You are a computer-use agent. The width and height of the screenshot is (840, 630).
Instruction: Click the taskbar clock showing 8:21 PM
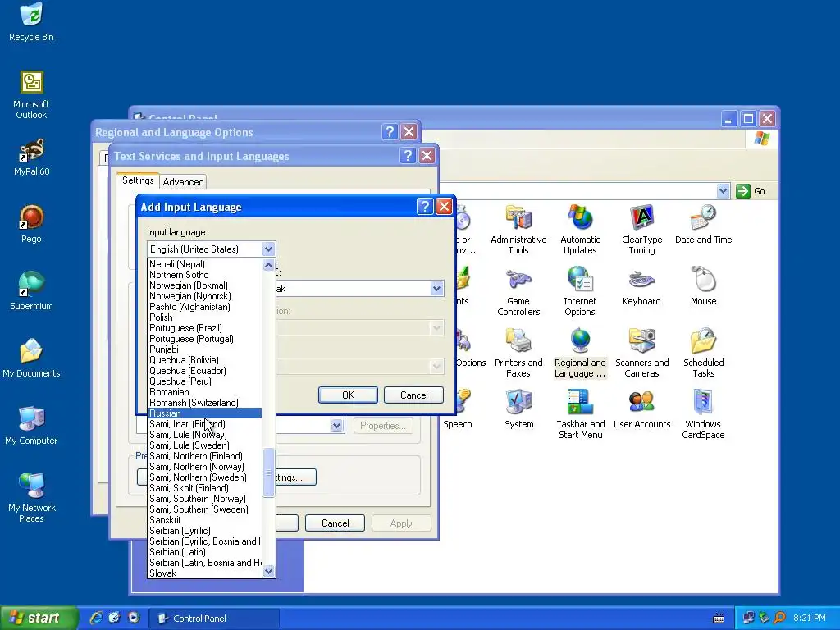[809, 618]
